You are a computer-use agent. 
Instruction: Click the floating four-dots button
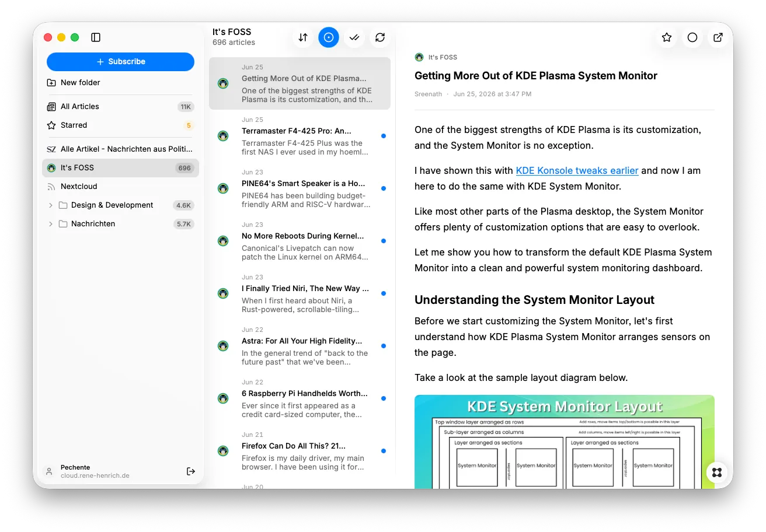717,473
